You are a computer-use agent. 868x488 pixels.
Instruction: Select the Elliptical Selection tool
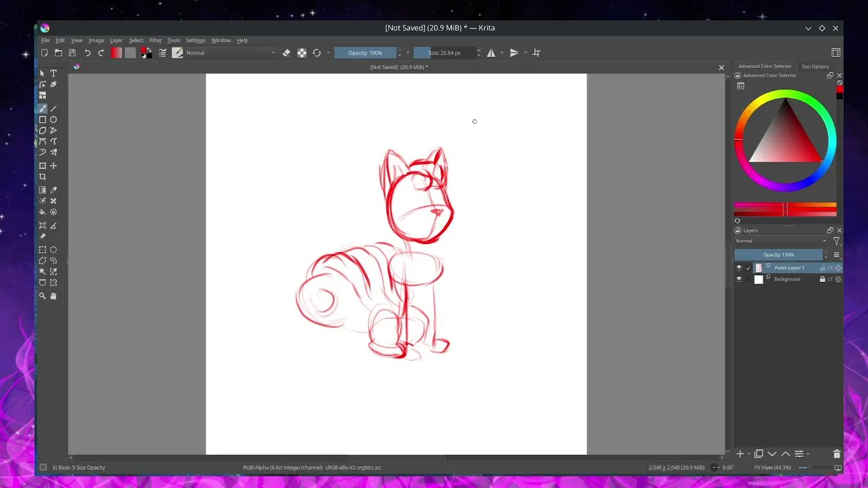tap(54, 249)
